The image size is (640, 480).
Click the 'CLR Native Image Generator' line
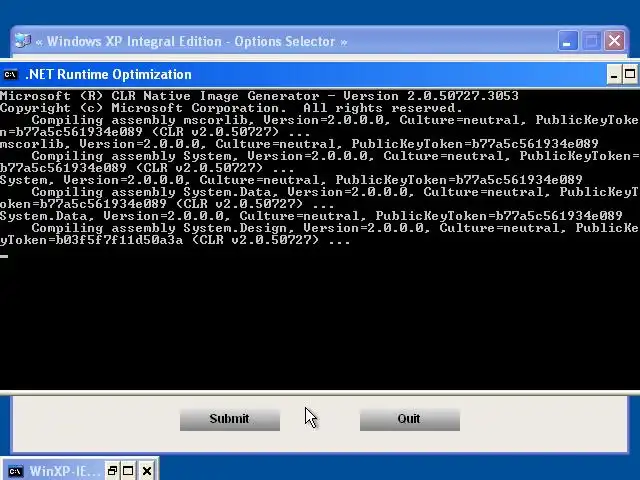(x=259, y=96)
